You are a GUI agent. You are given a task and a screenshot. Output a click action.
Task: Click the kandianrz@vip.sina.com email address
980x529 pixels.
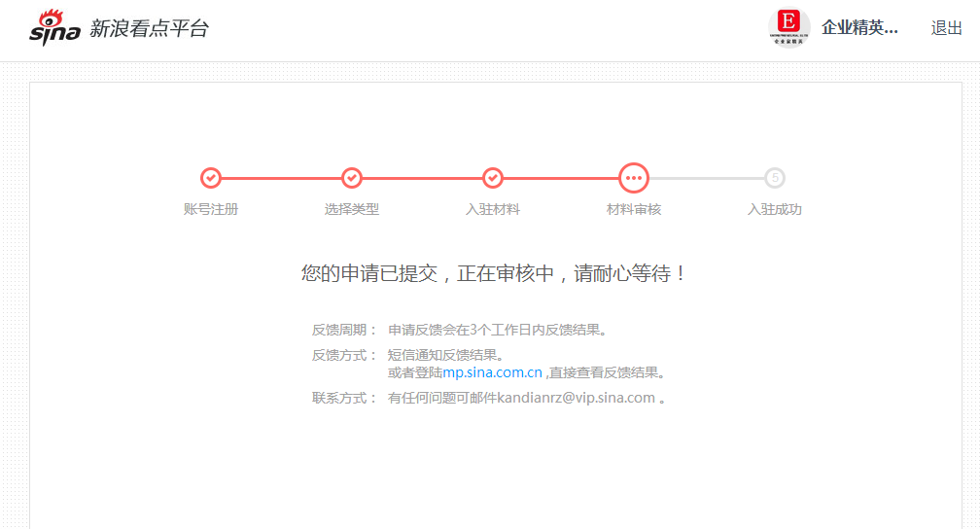point(577,398)
